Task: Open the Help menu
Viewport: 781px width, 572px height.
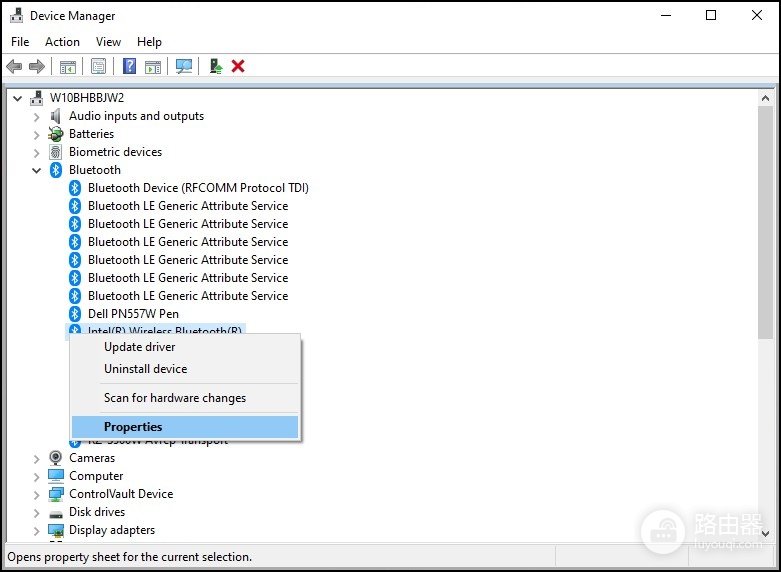Action: pyautogui.click(x=149, y=42)
